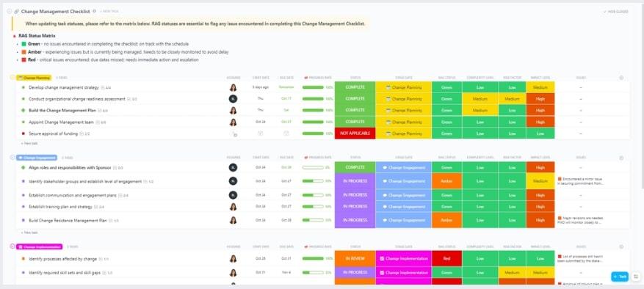Click red status dot of Secure approval of funding
The width and height of the screenshot is (644, 289).
point(23,133)
